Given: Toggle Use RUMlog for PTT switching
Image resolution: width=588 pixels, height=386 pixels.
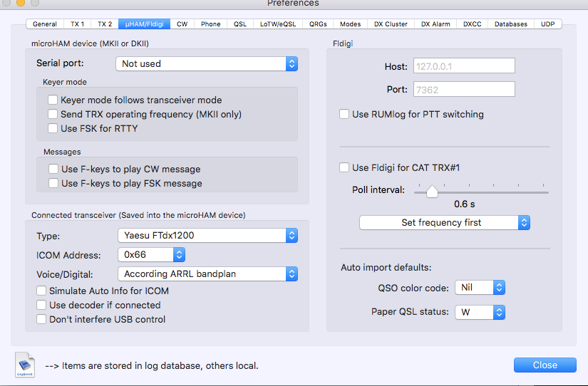Looking at the screenshot, I should 344,114.
